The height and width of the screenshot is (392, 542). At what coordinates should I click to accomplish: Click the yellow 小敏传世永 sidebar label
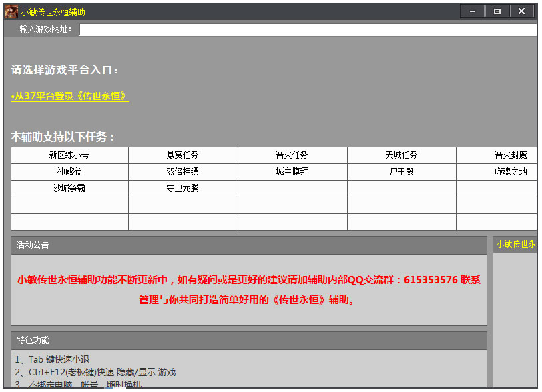[x=516, y=244]
